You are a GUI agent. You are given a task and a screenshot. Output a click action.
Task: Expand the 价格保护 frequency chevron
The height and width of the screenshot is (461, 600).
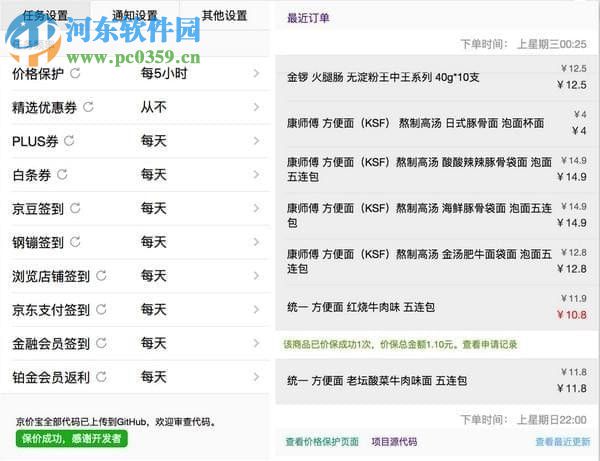click(x=256, y=73)
